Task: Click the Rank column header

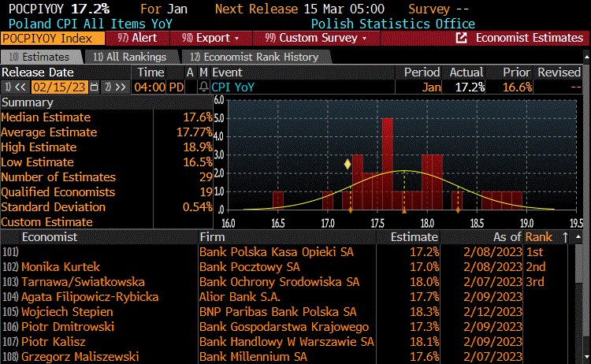Action: (x=539, y=237)
